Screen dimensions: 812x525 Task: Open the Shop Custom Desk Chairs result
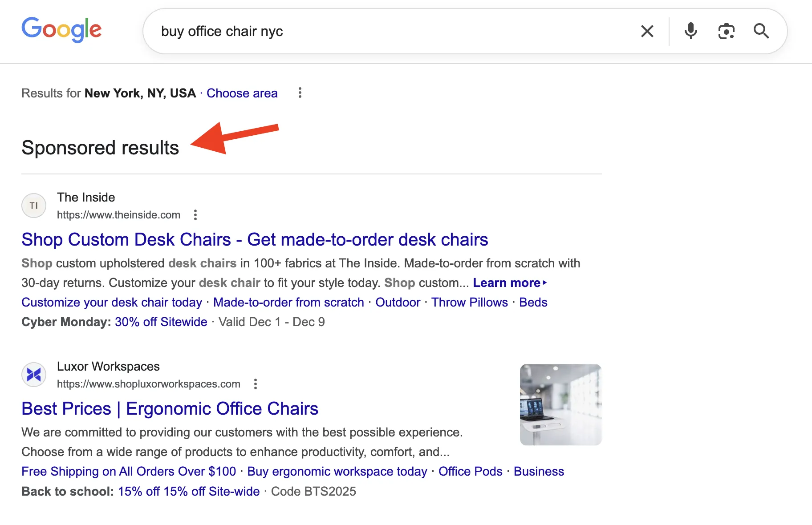(x=255, y=239)
